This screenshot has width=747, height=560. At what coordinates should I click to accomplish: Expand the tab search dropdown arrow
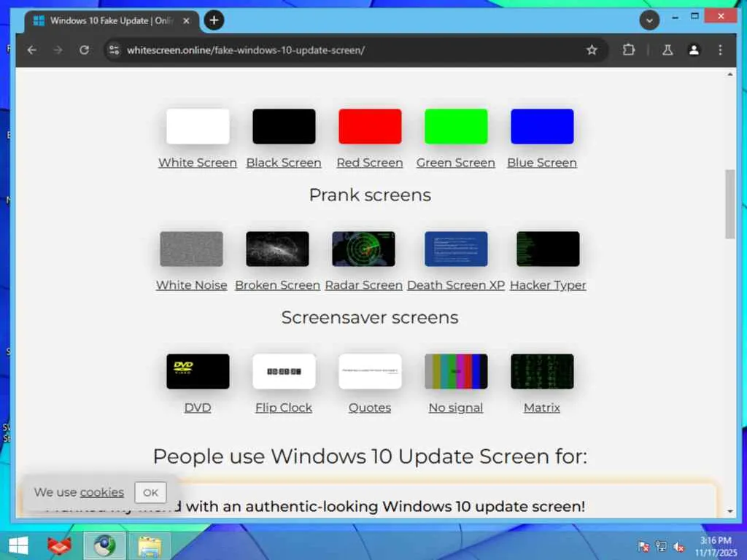tap(649, 20)
